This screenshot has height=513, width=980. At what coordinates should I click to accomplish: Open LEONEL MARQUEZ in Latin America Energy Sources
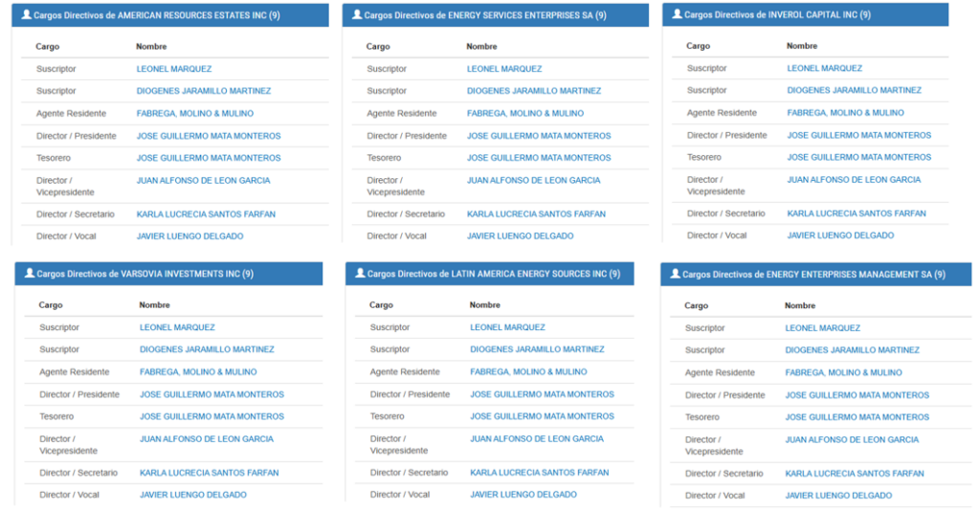(x=507, y=326)
